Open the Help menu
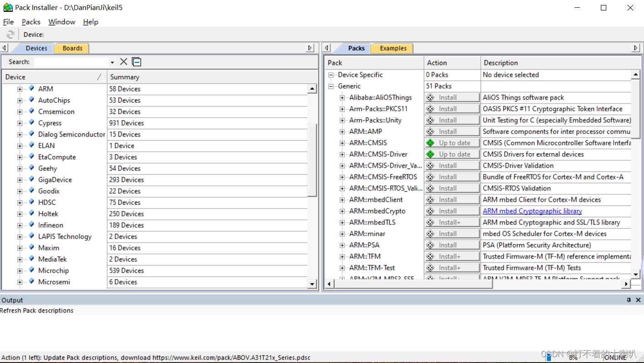Image resolution: width=644 pixels, height=363 pixels. tap(91, 22)
